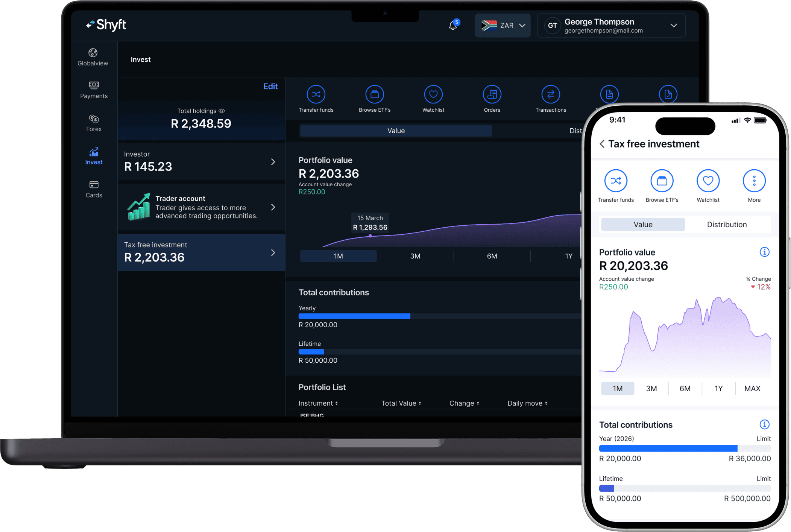The image size is (791, 532).
Task: Click the document icon right of Transactions
Action: (609, 94)
